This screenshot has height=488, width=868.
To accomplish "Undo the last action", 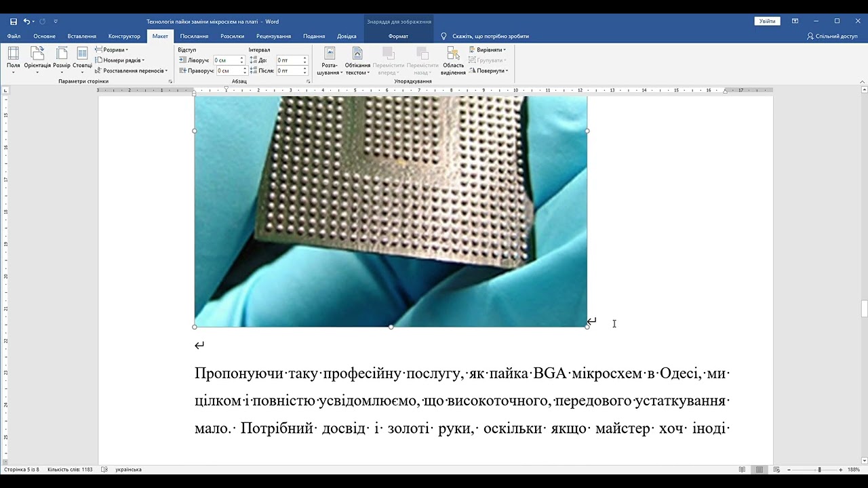I will tap(26, 22).
